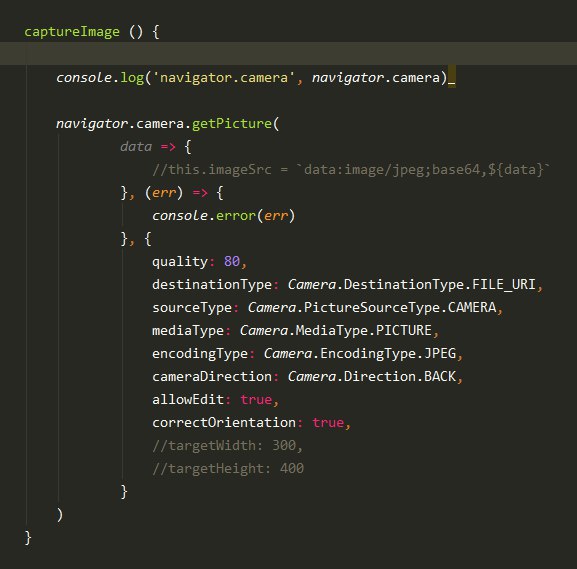Click the highlighted empty line below captureImage
Viewport: 577px width, 569px height.
click(x=288, y=54)
